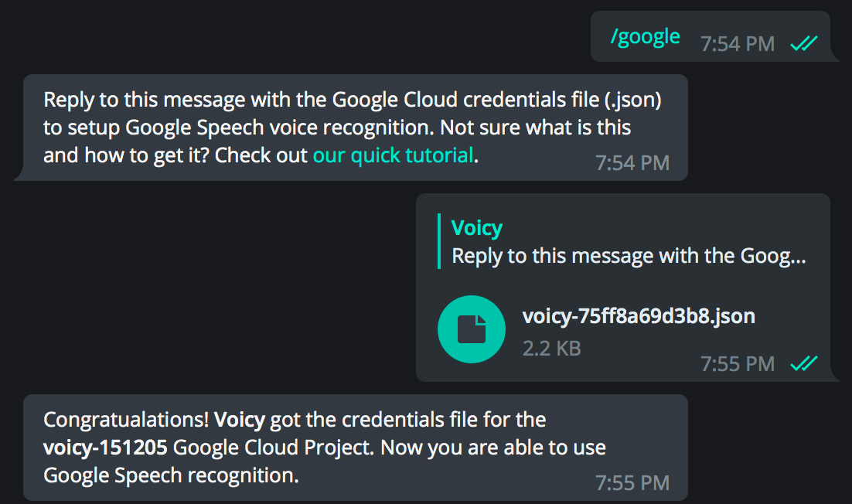Viewport: 852px width, 504px height.
Task: Click the 2.2 KB file size label
Action: tap(551, 349)
